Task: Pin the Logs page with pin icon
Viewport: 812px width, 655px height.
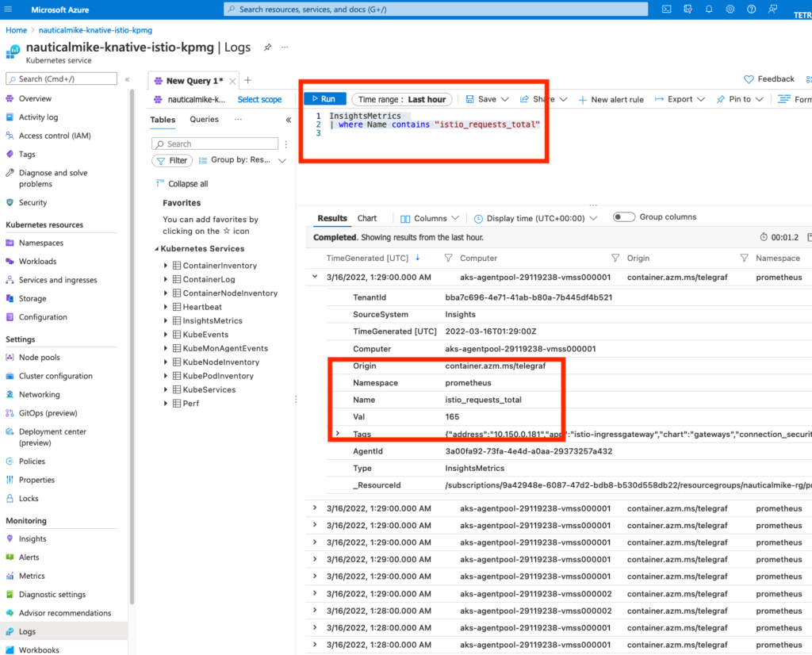Action: tap(268, 47)
